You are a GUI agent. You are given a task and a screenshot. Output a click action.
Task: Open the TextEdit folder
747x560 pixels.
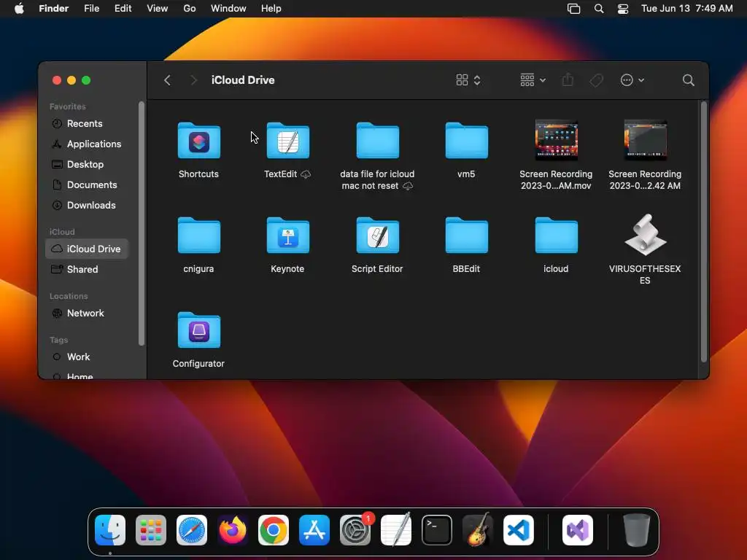click(x=287, y=141)
